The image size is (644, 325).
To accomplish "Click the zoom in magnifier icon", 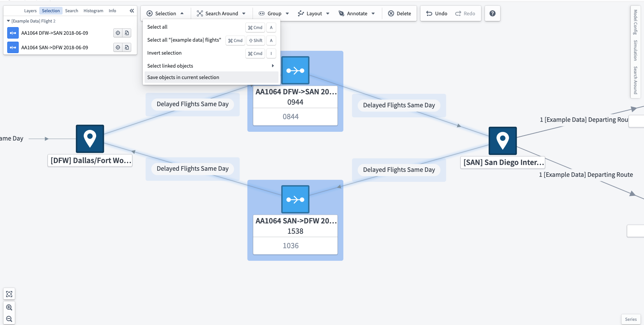I will (x=9, y=307).
